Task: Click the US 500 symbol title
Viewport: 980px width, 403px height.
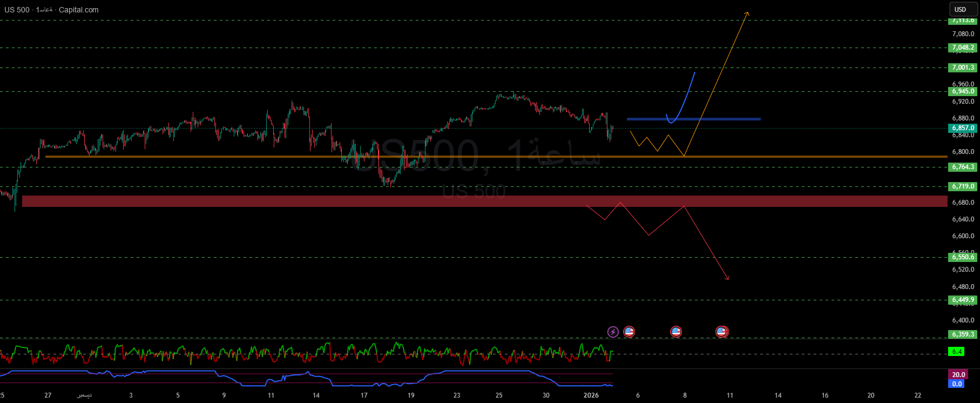Action: [17, 10]
